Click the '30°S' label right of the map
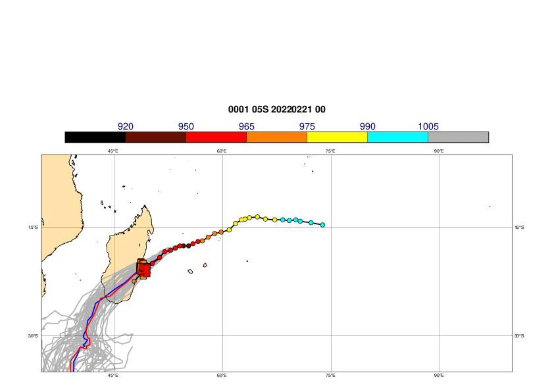This screenshot has height=392, width=554. (519, 336)
